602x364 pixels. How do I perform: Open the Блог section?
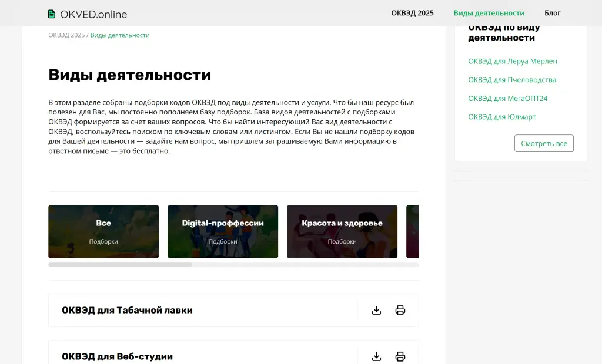click(552, 12)
